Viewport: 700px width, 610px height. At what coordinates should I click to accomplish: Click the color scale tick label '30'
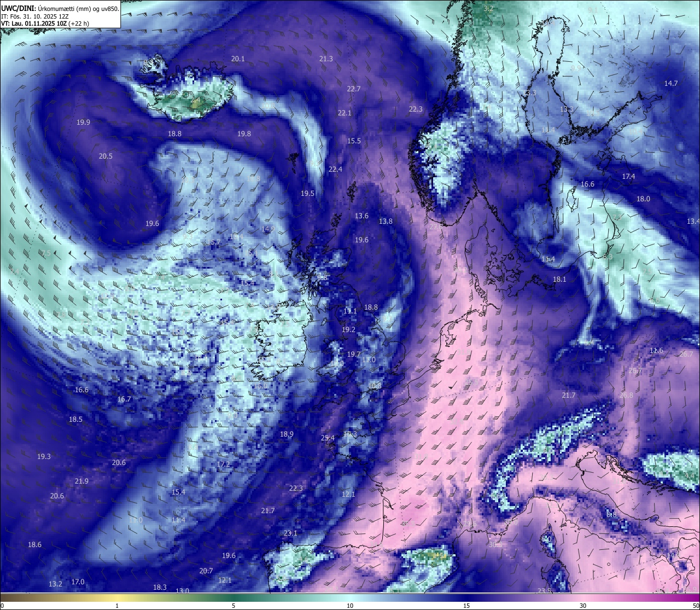click(x=583, y=606)
